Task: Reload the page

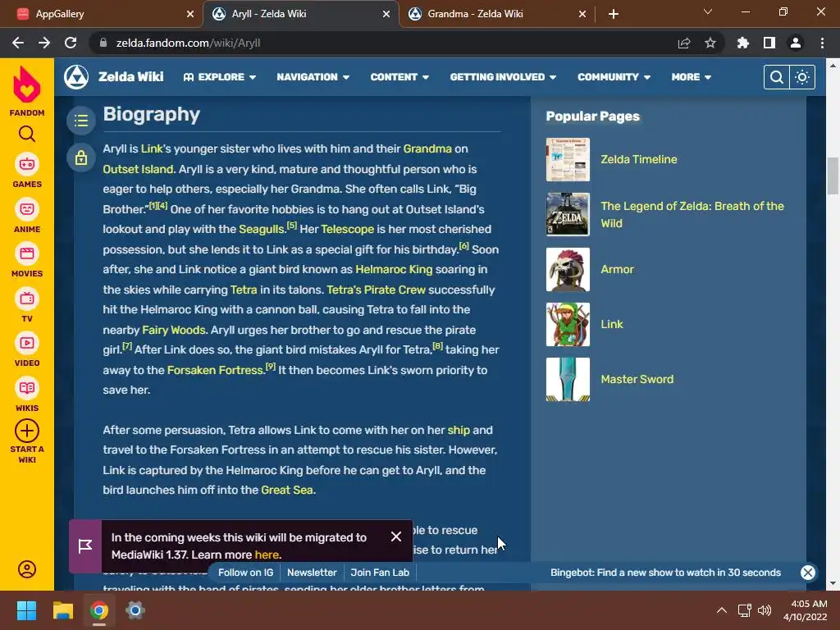Action: click(x=71, y=43)
